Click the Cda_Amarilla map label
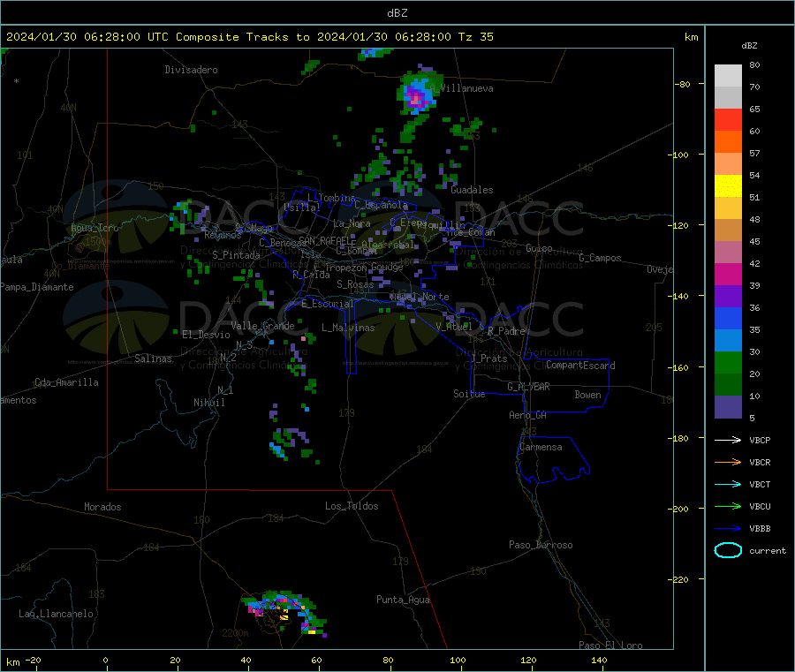The height and width of the screenshot is (672, 795). (x=67, y=382)
